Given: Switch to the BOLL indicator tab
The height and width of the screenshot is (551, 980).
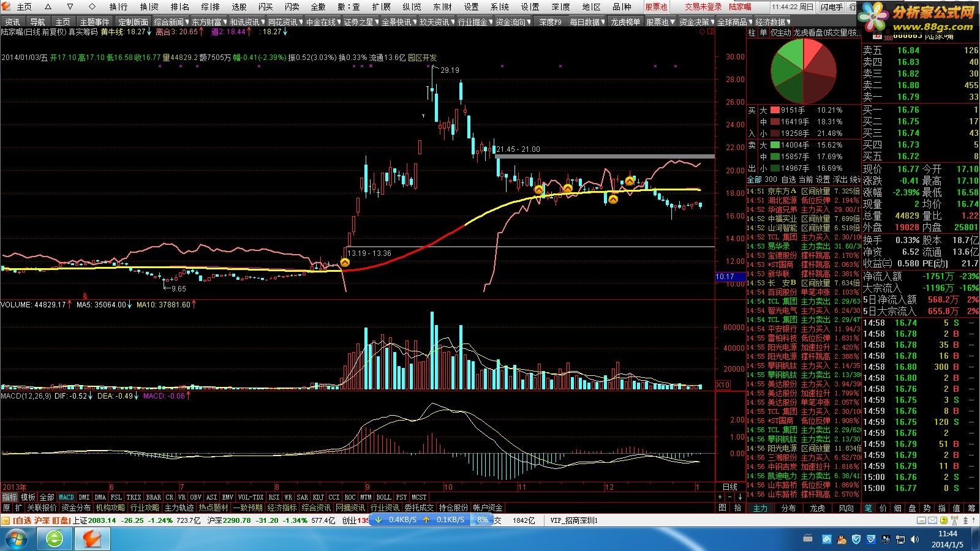Looking at the screenshot, I should (x=383, y=497).
